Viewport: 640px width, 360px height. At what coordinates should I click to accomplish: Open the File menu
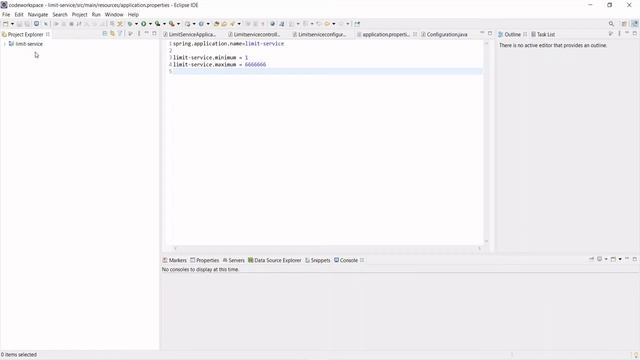click(x=6, y=14)
